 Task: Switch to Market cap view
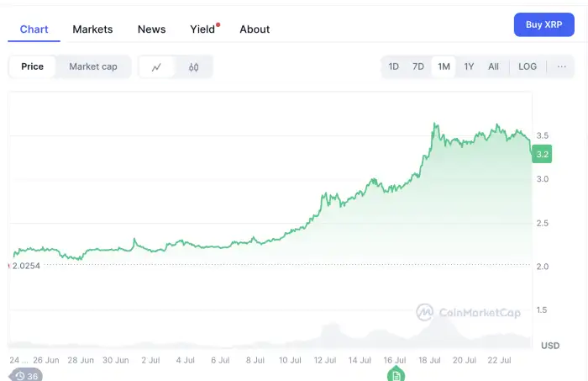[x=93, y=66]
